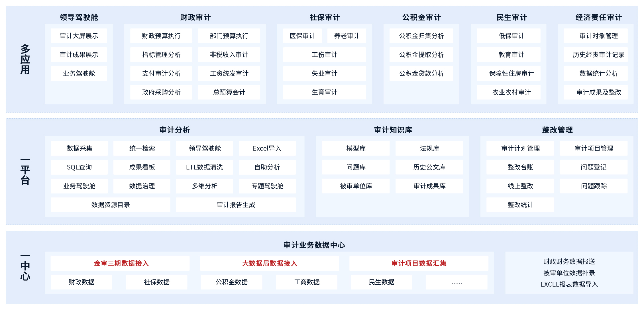Select 公积金数据 box
The image size is (644, 310).
pyautogui.click(x=231, y=282)
